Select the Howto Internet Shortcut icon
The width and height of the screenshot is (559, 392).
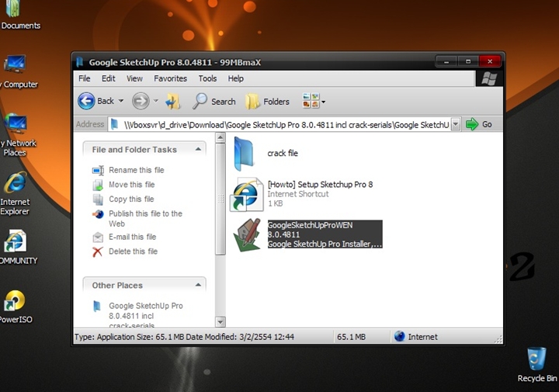pos(246,195)
